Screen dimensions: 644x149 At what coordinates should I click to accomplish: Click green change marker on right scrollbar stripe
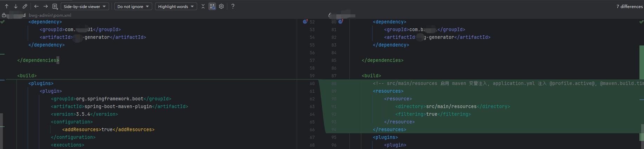pyautogui.click(x=642, y=63)
